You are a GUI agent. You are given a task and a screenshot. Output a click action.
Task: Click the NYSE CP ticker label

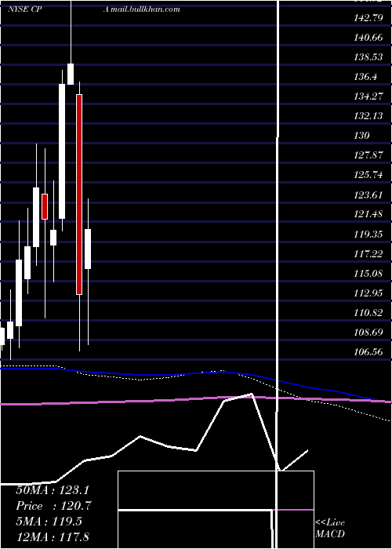click(25, 9)
